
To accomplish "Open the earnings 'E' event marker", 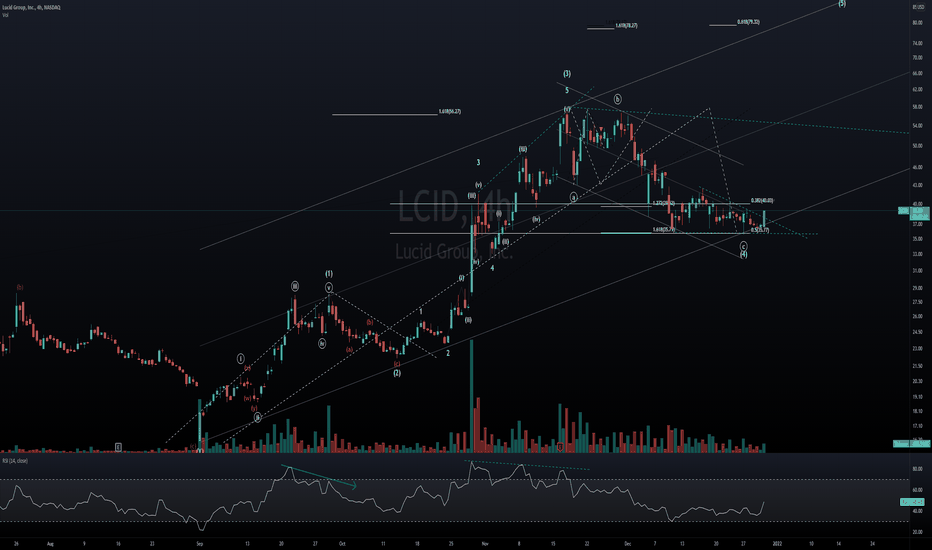I will click(118, 447).
